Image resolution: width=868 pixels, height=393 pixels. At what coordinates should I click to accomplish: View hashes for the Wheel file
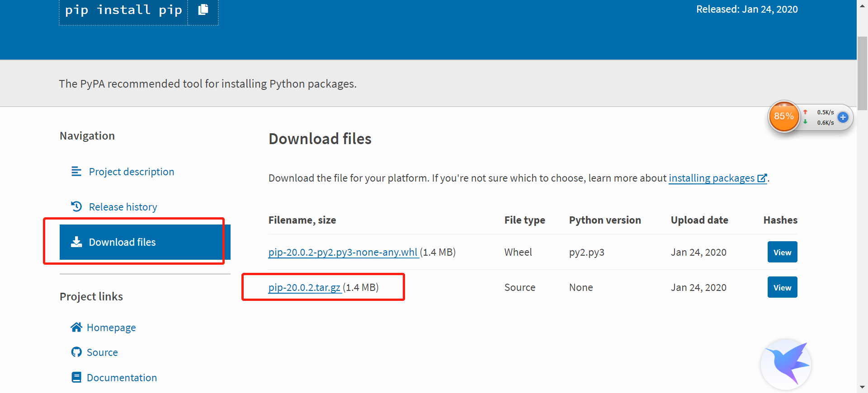[782, 252]
